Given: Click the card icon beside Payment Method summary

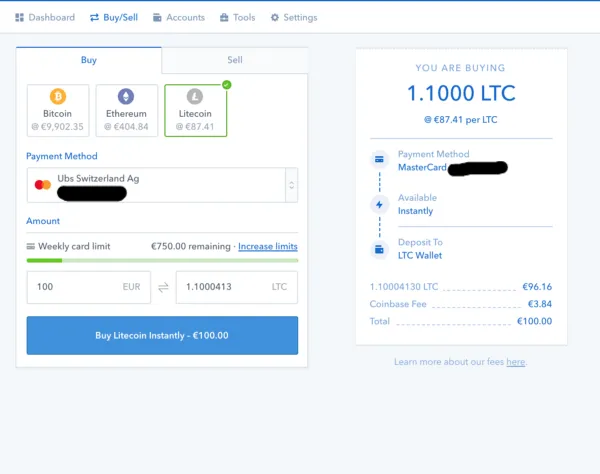Looking at the screenshot, I should pyautogui.click(x=379, y=159).
